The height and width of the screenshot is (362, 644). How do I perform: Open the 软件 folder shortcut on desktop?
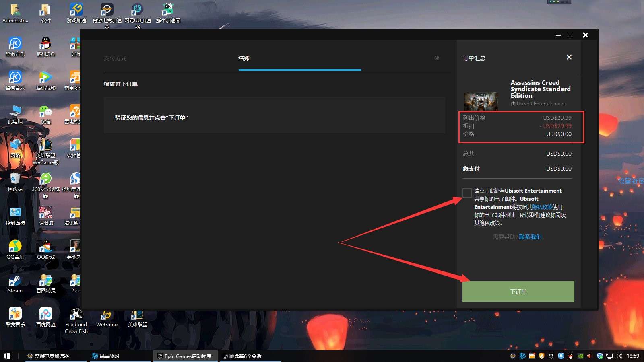pos(46,13)
